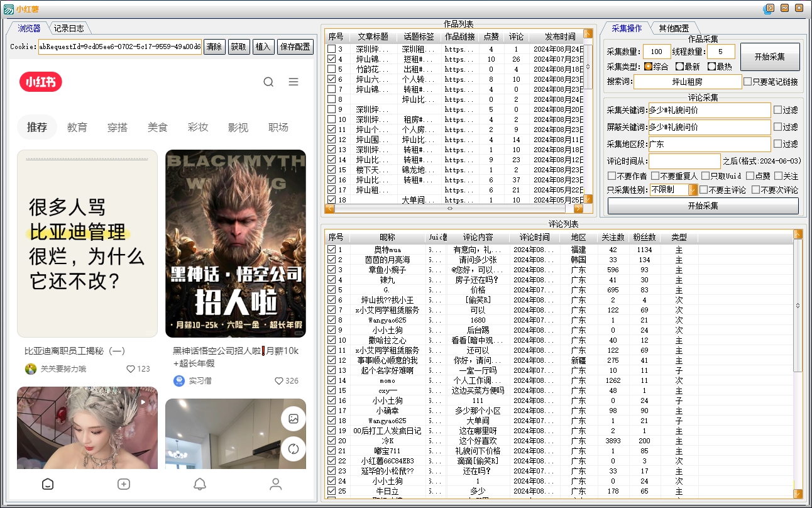
Task: Select the 最热 radio button
Action: [x=711, y=67]
